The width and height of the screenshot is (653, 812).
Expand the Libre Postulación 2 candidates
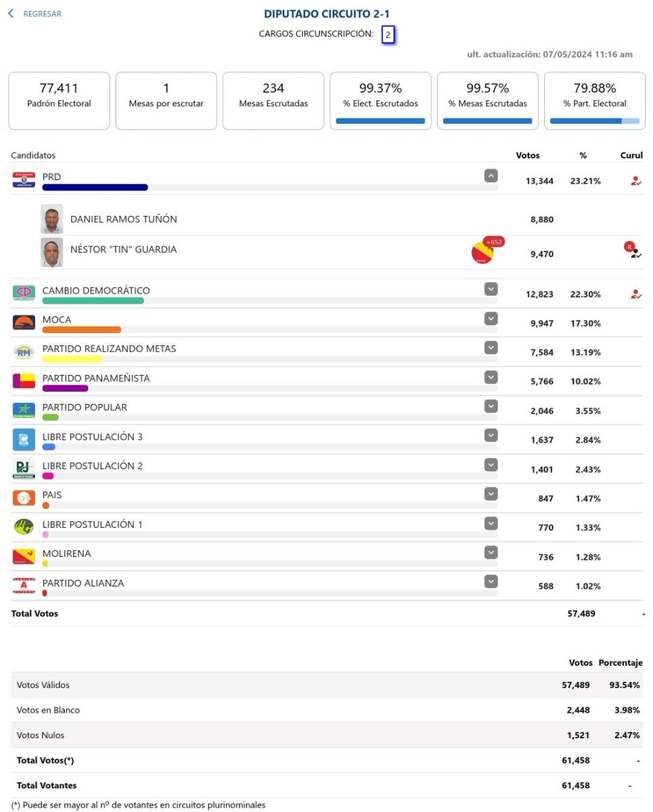[491, 464]
